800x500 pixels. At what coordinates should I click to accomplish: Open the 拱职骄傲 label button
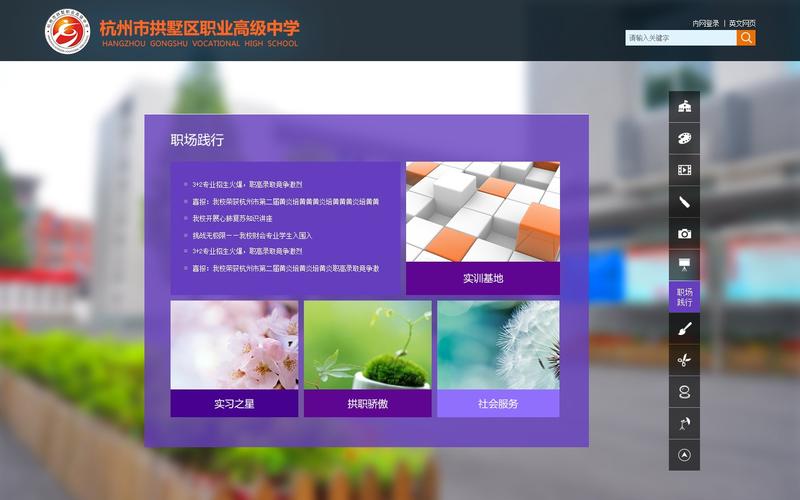(x=368, y=404)
